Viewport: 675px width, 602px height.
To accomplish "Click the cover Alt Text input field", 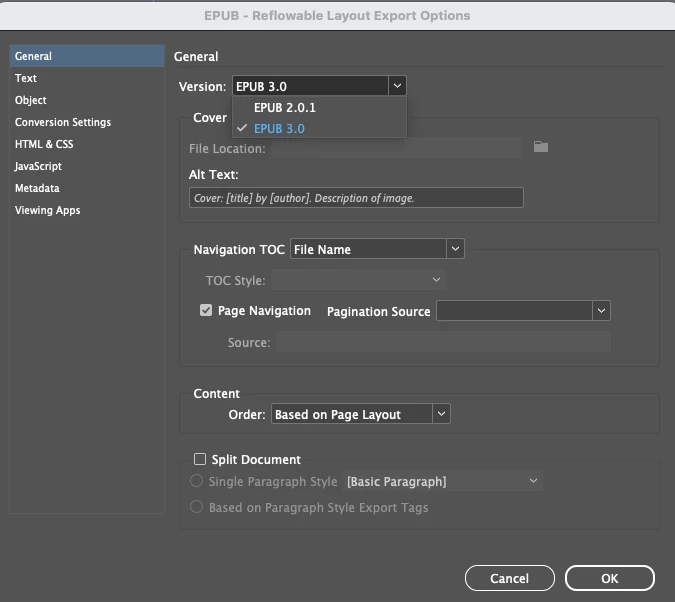I will [x=356, y=198].
